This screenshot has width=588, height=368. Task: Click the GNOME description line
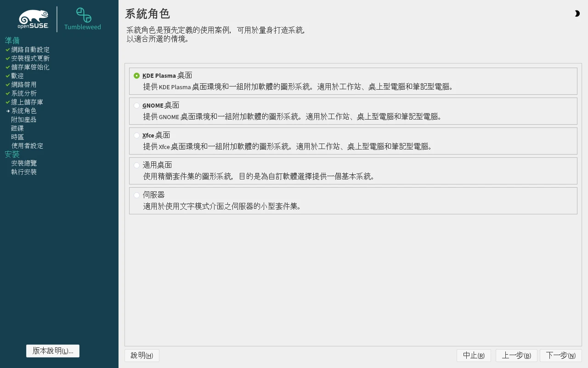pyautogui.click(x=293, y=116)
